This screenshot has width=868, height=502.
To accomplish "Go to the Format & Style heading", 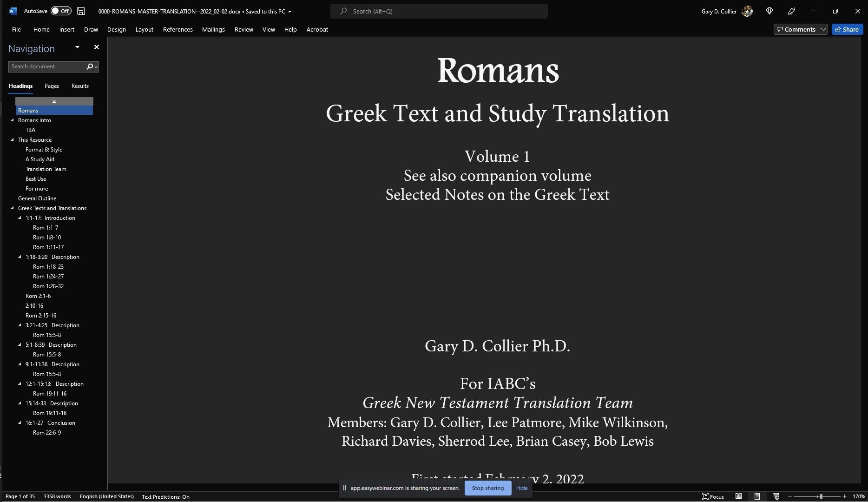I will (44, 150).
